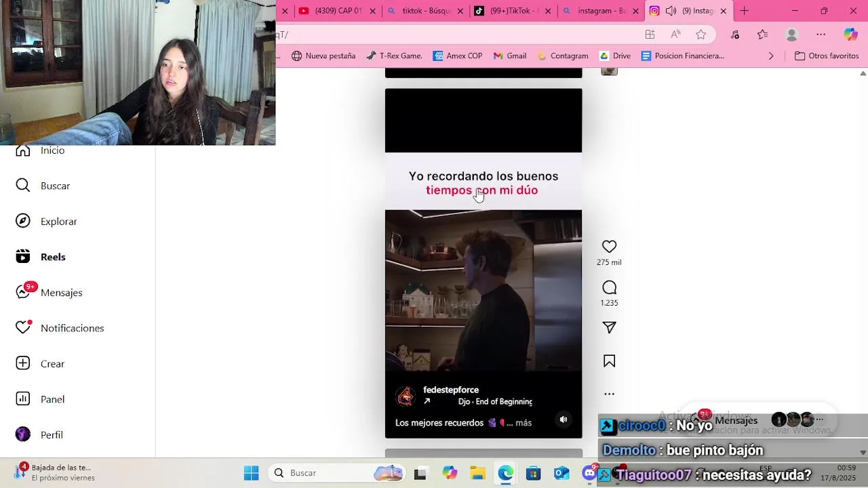This screenshot has height=488, width=868.
Task: Open the Contagram bookmark
Action: (x=563, y=56)
